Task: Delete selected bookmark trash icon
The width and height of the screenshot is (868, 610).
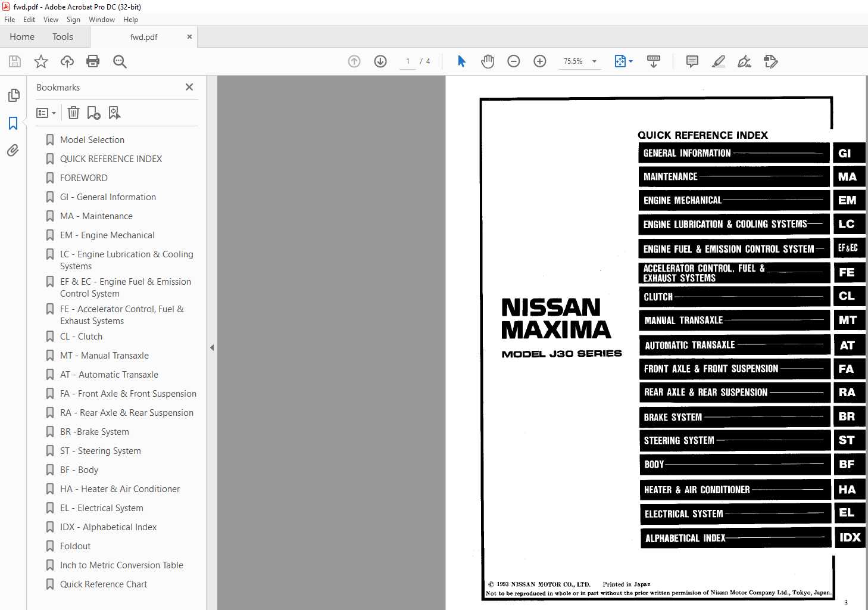Action: click(x=73, y=113)
